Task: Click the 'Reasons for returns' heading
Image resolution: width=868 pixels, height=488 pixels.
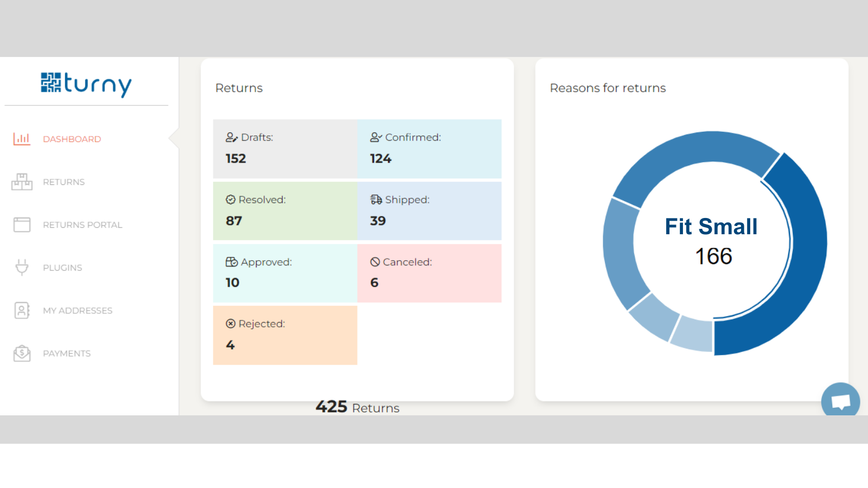Action: pos(608,88)
